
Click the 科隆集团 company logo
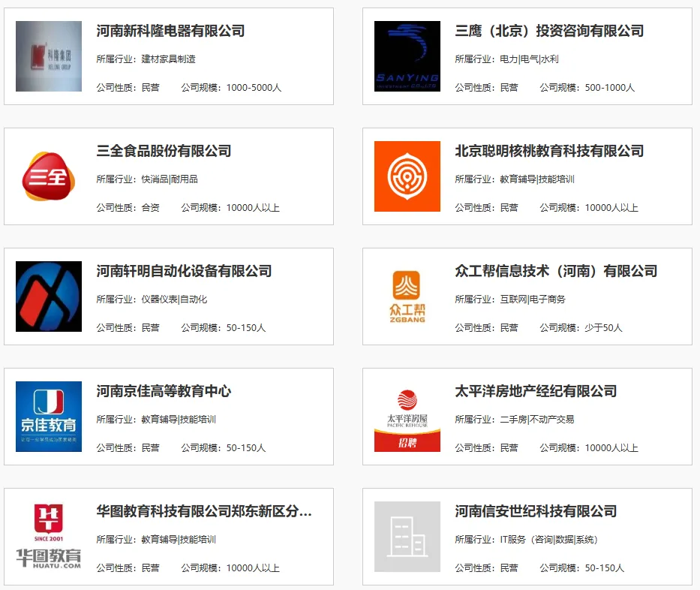coord(49,56)
